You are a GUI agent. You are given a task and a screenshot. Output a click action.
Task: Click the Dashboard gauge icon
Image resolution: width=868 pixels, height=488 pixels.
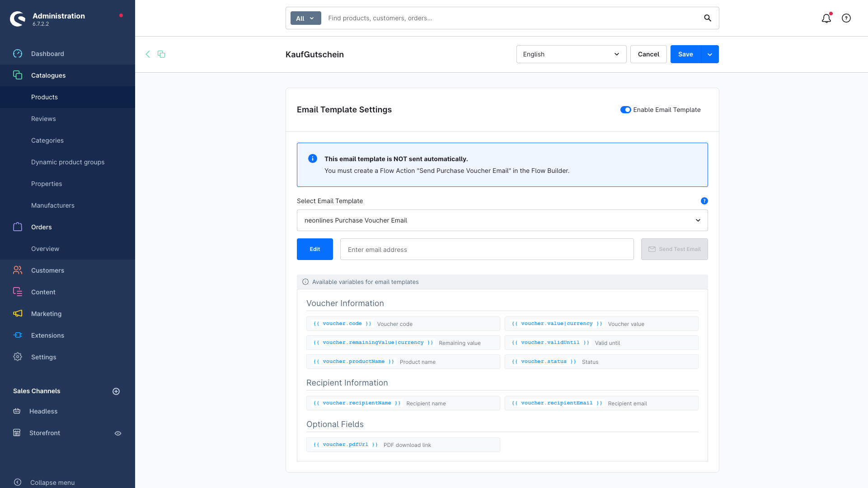coord(18,54)
